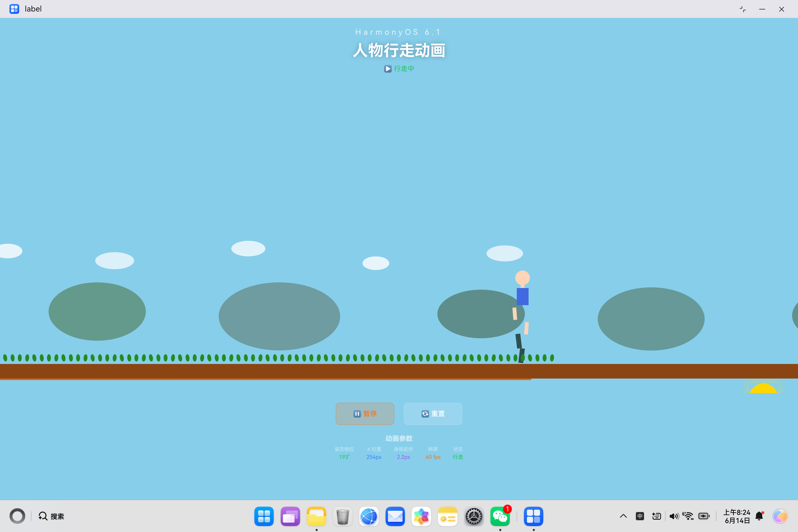Click the label app icon in title bar
This screenshot has height=532, width=798.
click(x=14, y=9)
